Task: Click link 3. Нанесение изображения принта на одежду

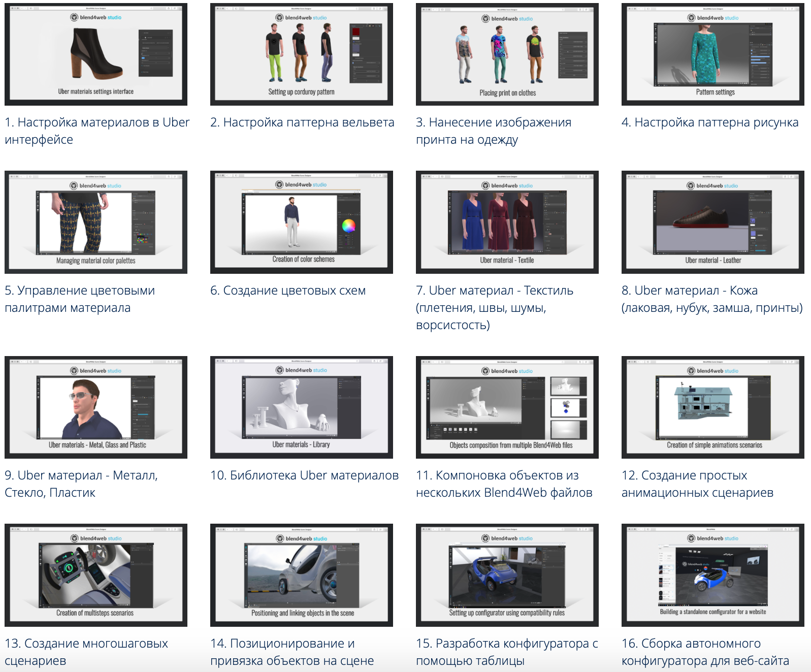Action: pos(494,131)
